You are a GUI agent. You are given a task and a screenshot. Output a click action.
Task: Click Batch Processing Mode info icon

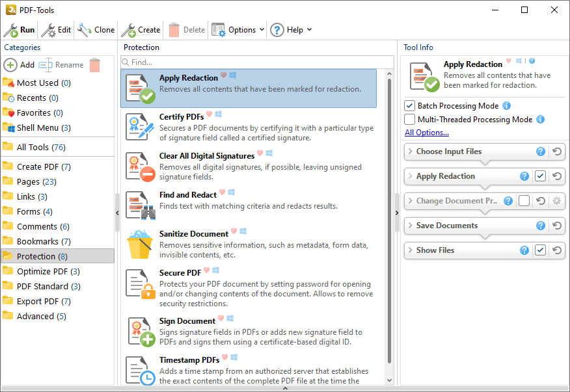tap(506, 106)
